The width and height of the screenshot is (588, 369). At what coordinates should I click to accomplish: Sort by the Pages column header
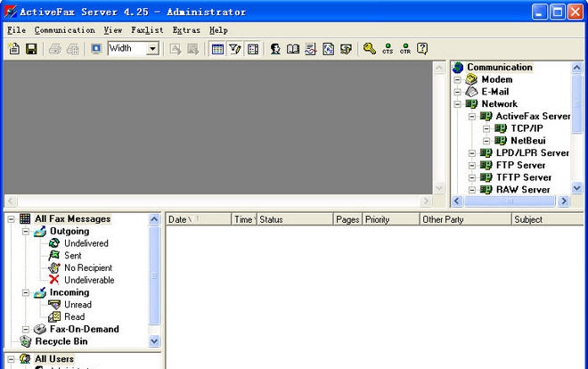pyautogui.click(x=347, y=219)
